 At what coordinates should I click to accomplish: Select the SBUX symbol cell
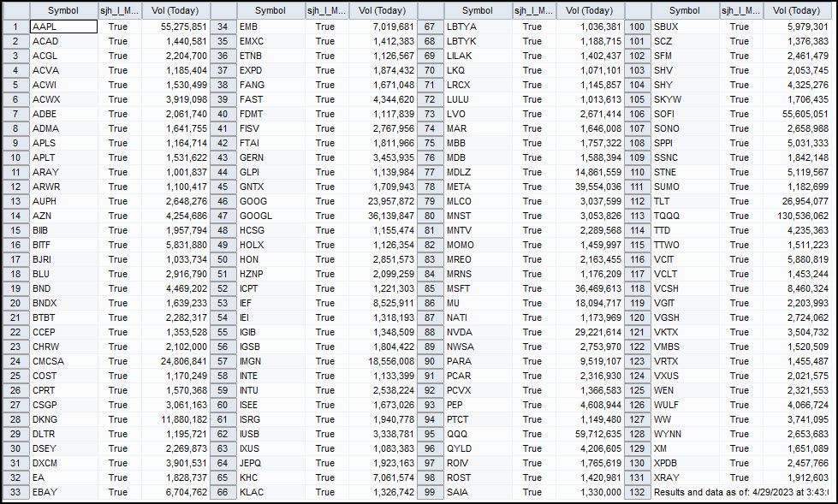click(x=685, y=27)
